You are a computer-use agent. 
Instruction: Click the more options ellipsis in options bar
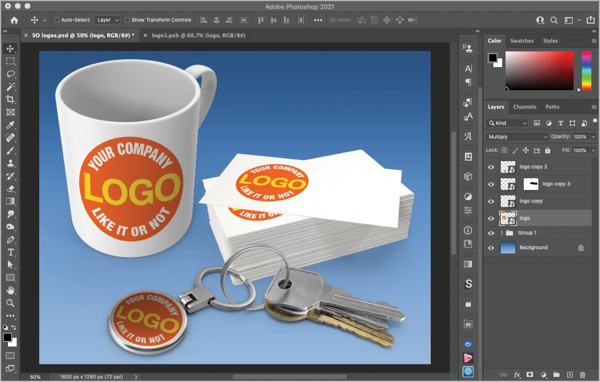coord(318,20)
